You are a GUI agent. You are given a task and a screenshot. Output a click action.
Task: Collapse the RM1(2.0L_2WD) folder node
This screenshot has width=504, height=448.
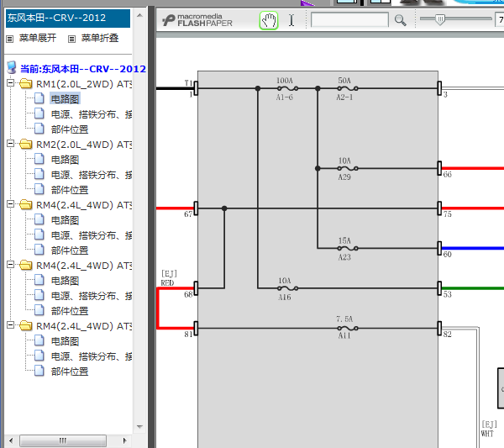11,83
